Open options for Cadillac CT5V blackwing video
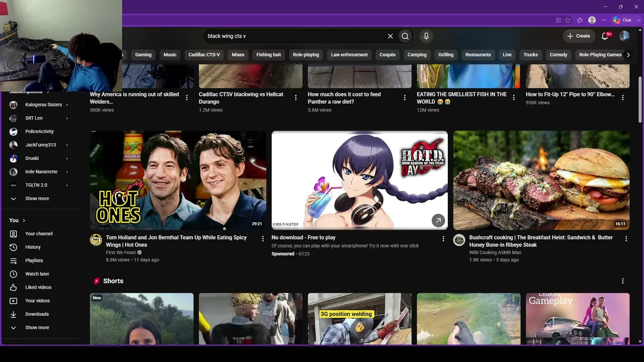644x362 pixels. click(296, 98)
